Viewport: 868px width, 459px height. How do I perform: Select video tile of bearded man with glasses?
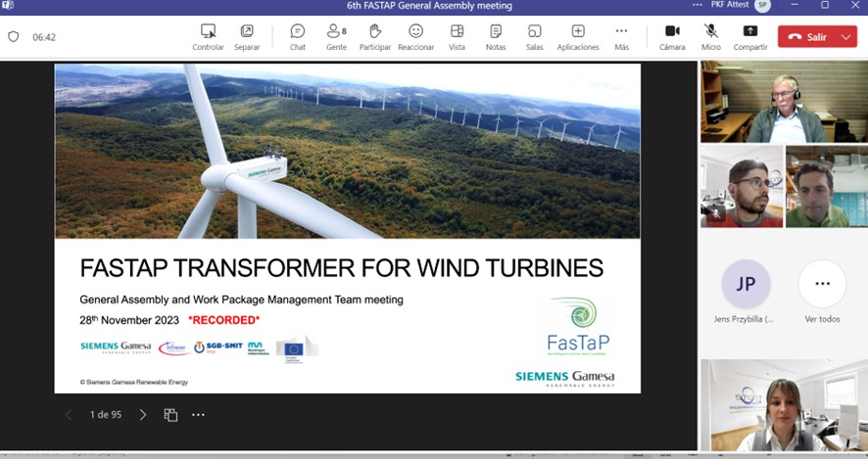coord(742,186)
